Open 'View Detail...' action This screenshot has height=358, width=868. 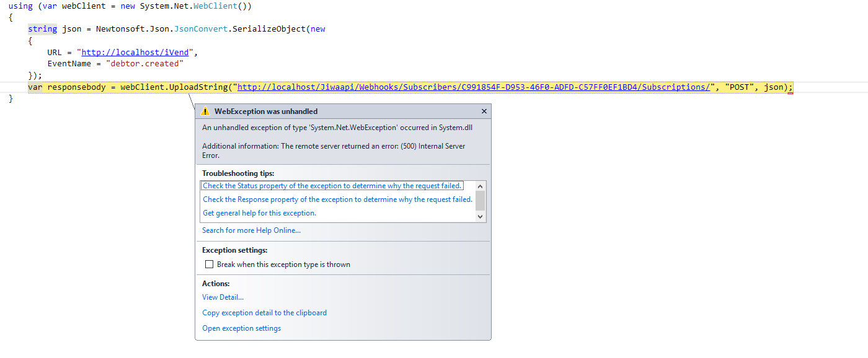pos(223,297)
